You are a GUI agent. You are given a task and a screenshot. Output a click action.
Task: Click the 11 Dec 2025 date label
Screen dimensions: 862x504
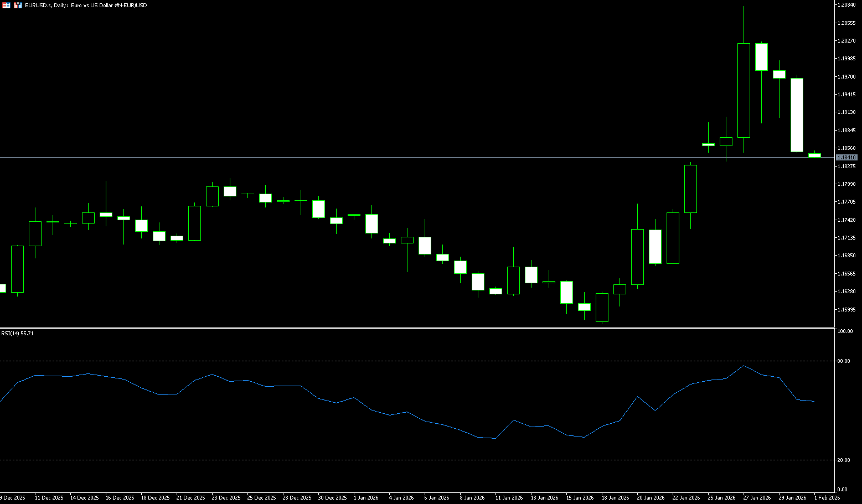[49, 498]
